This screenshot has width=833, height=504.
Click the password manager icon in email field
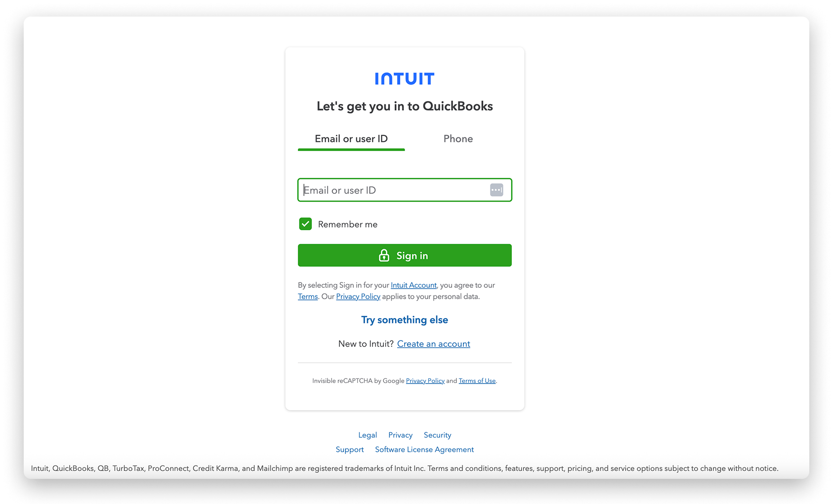point(496,190)
